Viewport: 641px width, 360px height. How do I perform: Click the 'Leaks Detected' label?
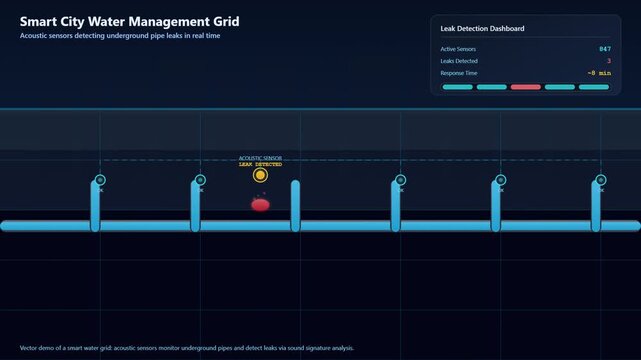click(459, 61)
